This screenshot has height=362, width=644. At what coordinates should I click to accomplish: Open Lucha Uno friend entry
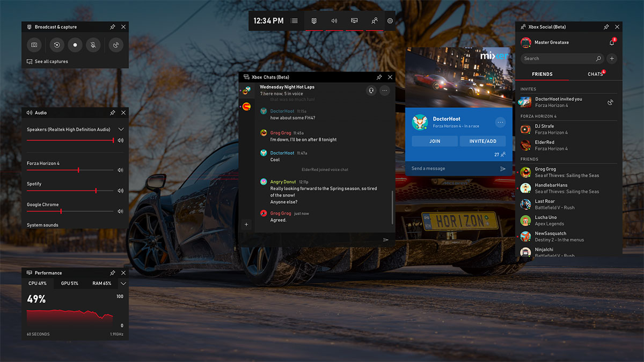(569, 220)
